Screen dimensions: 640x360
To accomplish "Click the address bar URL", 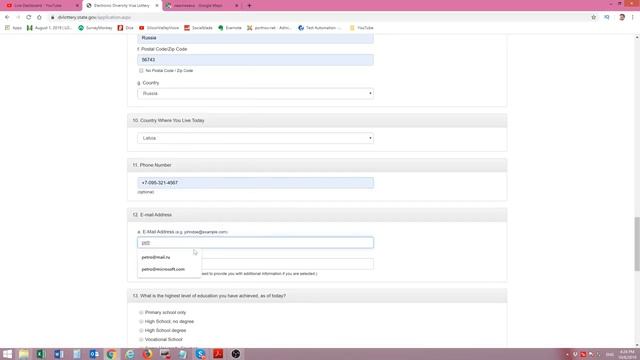I will (x=94, y=18).
